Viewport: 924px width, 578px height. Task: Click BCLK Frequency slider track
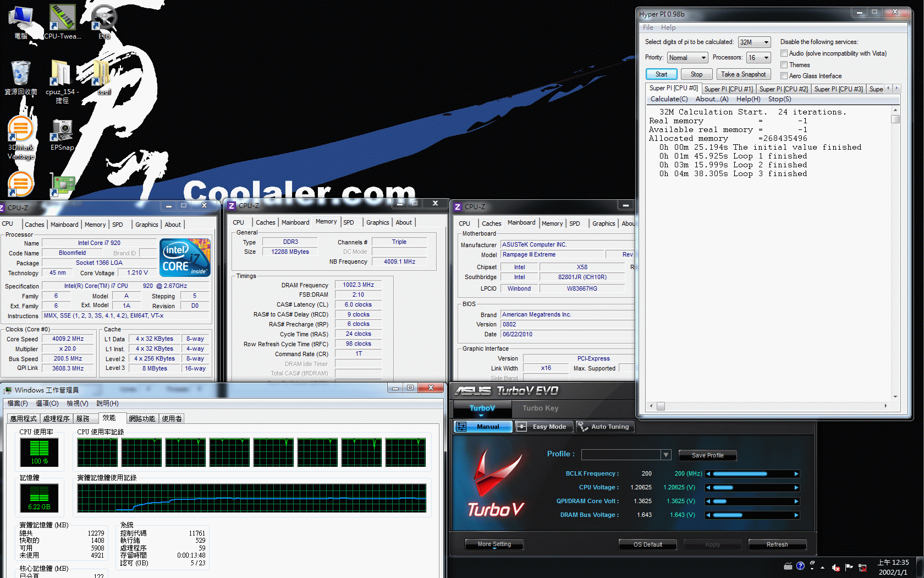click(752, 474)
